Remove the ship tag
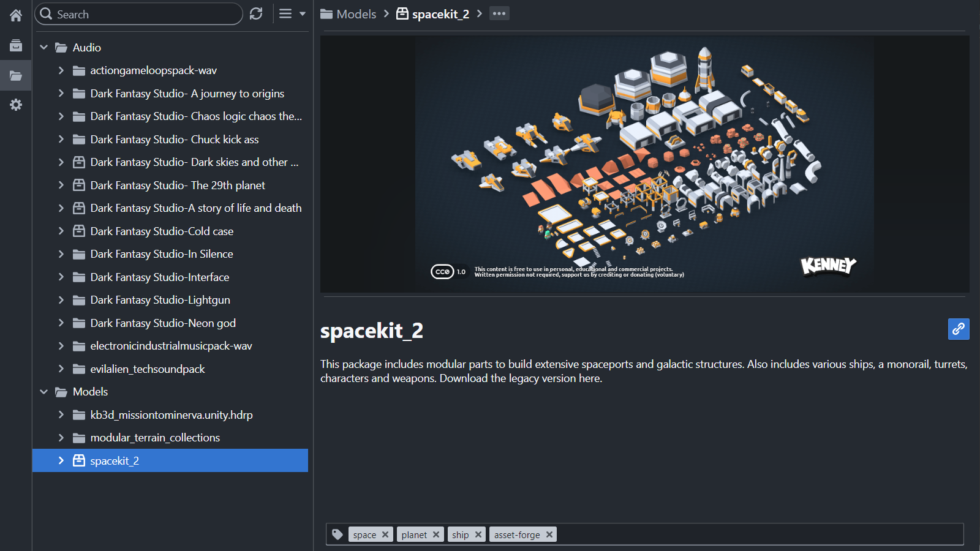 (478, 534)
